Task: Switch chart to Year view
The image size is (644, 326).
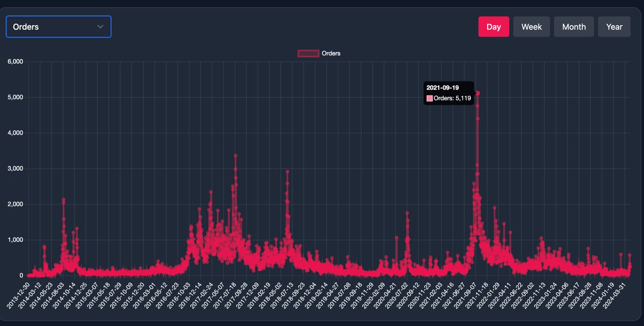Action: (614, 27)
